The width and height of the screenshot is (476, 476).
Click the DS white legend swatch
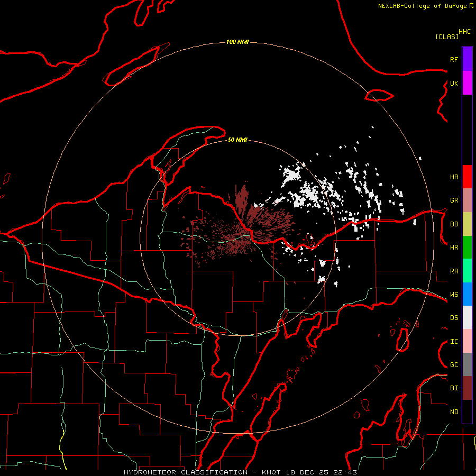[467, 317]
